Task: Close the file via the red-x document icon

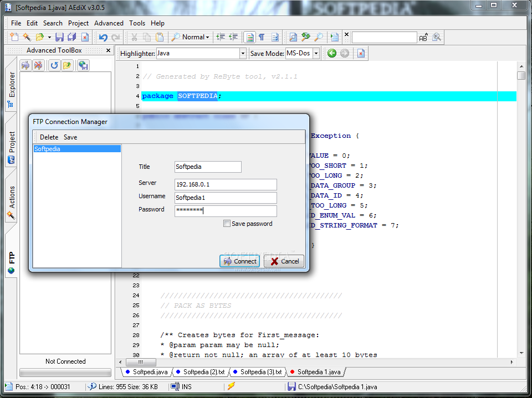Action: click(x=85, y=37)
